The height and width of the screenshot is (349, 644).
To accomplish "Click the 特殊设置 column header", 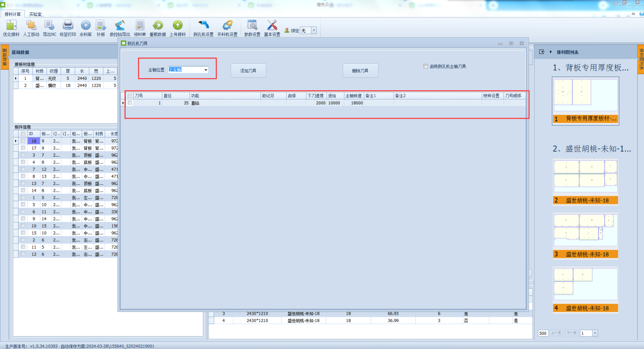I will pyautogui.click(x=493, y=96).
